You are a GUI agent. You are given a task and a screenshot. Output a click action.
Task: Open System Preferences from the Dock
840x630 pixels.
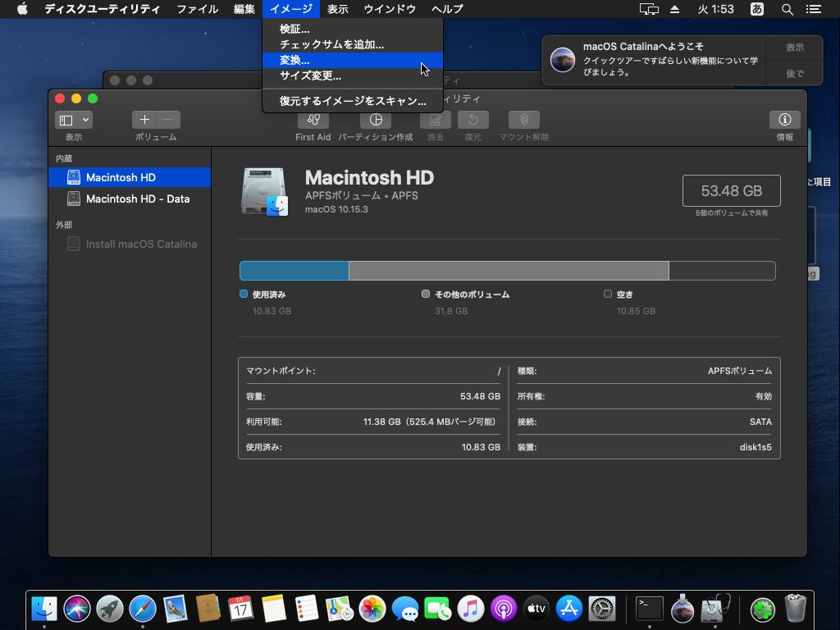click(601, 609)
